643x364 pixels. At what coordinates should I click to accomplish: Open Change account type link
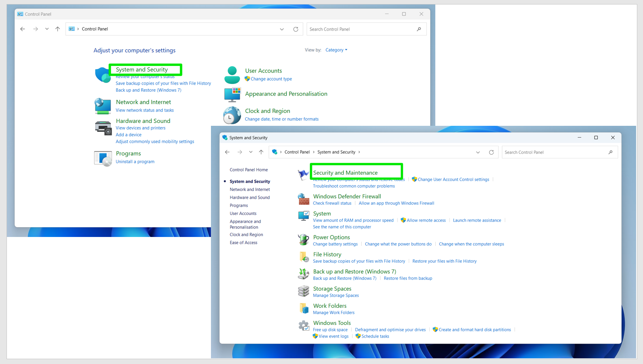coord(271,79)
